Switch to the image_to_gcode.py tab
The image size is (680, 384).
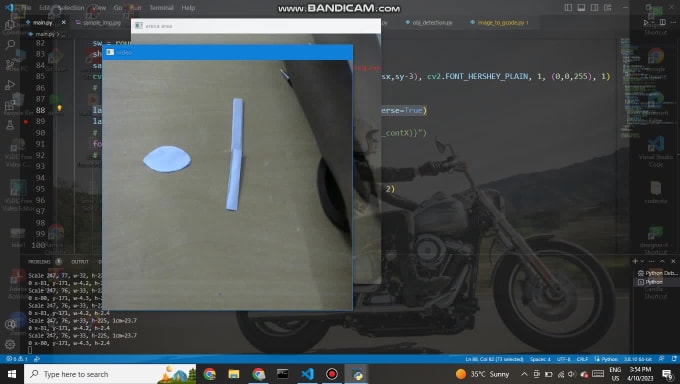tap(500, 23)
